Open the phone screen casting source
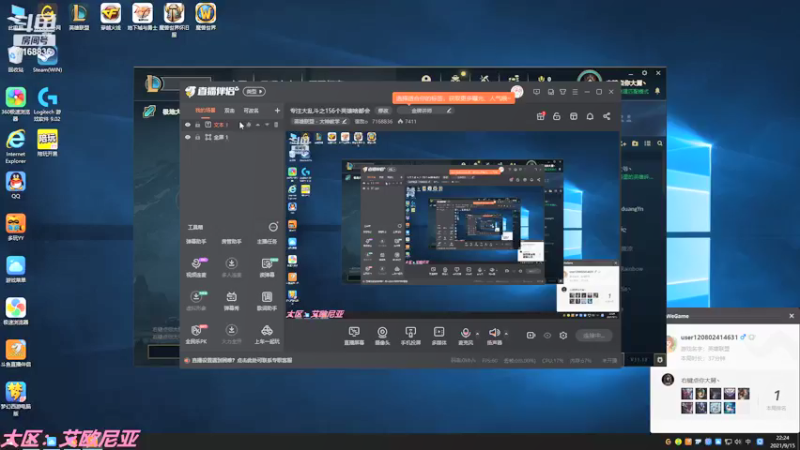The width and height of the screenshot is (800, 450). coord(410,336)
